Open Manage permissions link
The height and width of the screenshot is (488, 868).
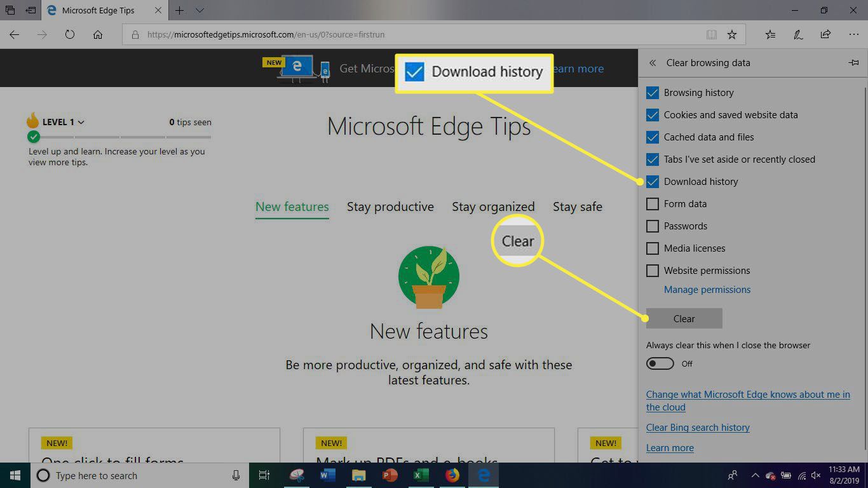click(x=707, y=290)
